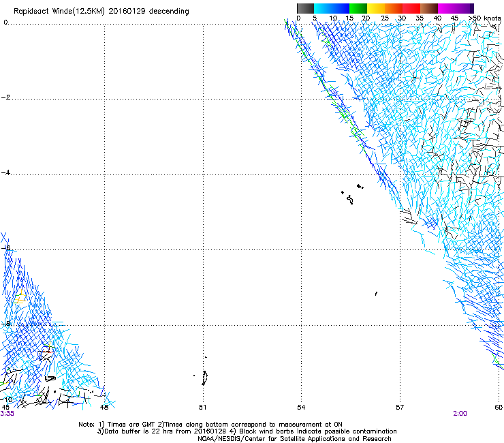This screenshot has width=504, height=443.
Task: Click the magenta 40-45 knots legend swatch
Action: (x=447, y=8)
